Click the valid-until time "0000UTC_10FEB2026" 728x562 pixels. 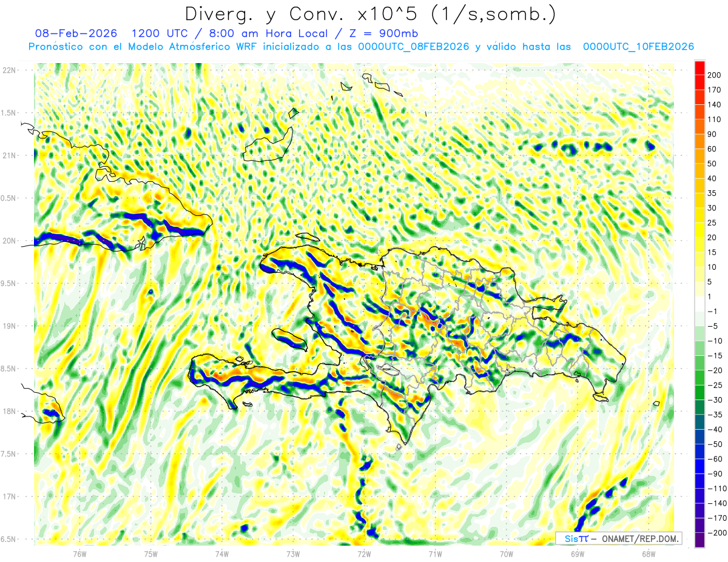(x=638, y=47)
